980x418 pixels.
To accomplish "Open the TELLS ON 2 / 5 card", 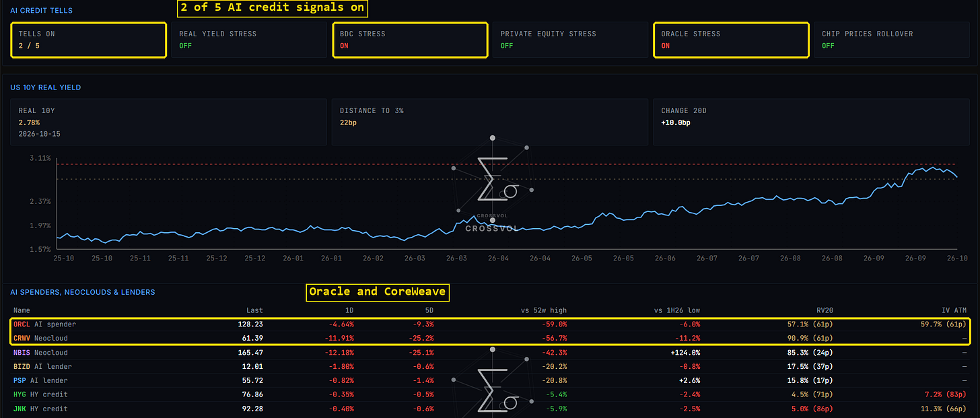I will tap(88, 40).
